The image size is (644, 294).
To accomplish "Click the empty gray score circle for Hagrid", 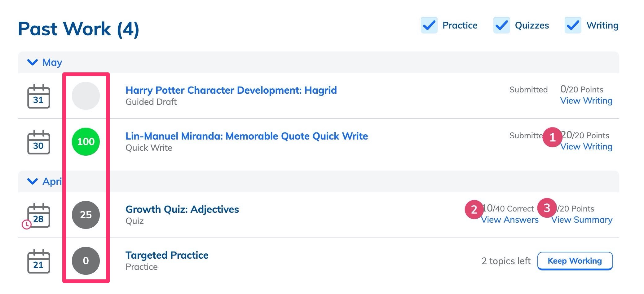I will click(x=86, y=96).
